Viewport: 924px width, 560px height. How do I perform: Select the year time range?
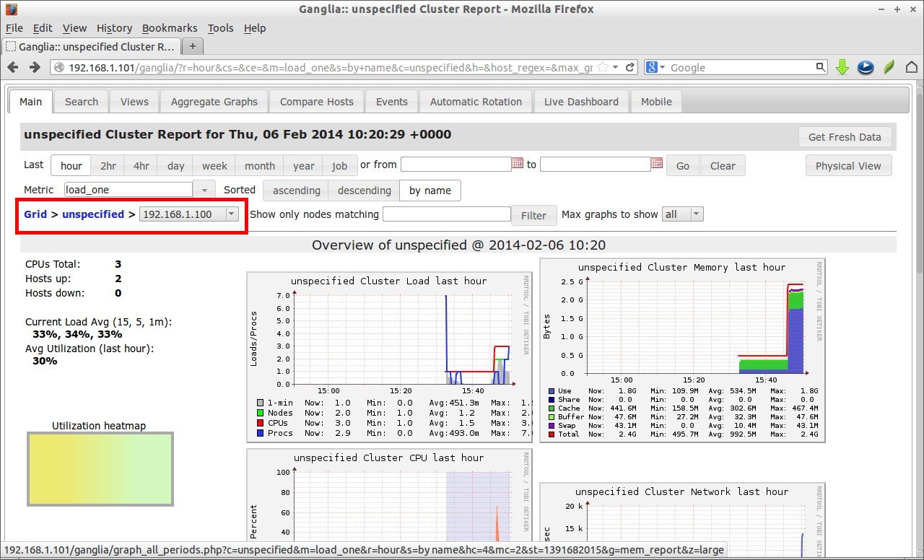pos(304,165)
